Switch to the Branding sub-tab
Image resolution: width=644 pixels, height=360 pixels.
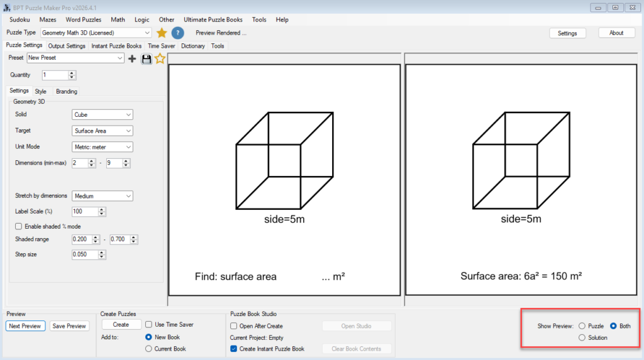[x=67, y=92]
